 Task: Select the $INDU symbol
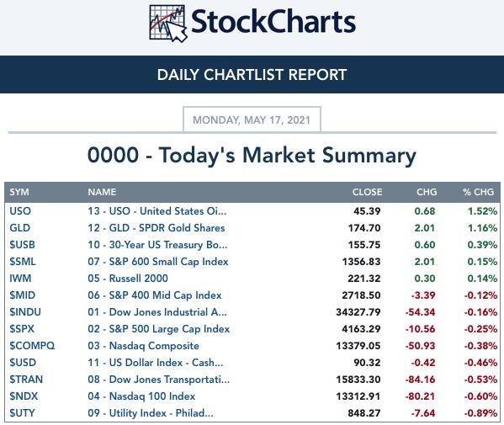(x=25, y=312)
